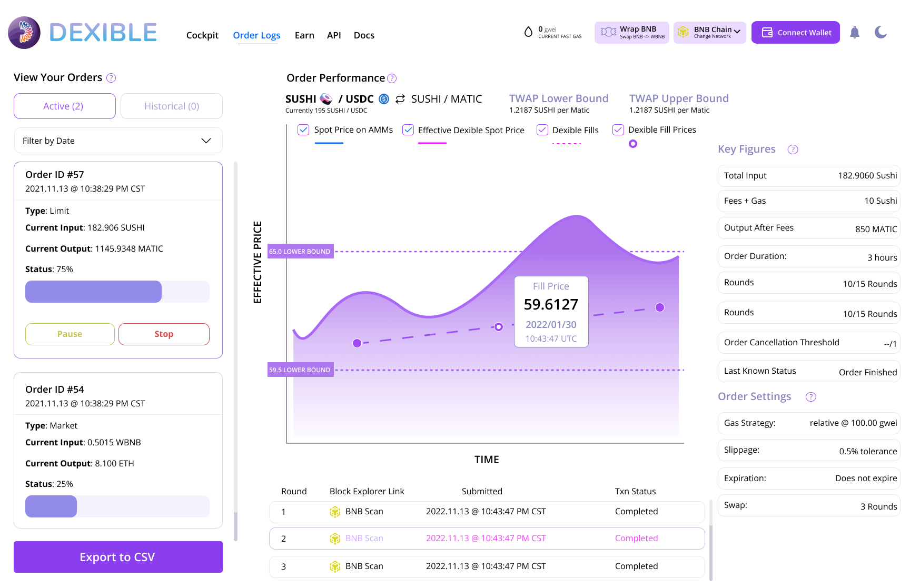910x588 pixels.
Task: Click the Dexible logo icon
Action: coord(24,33)
